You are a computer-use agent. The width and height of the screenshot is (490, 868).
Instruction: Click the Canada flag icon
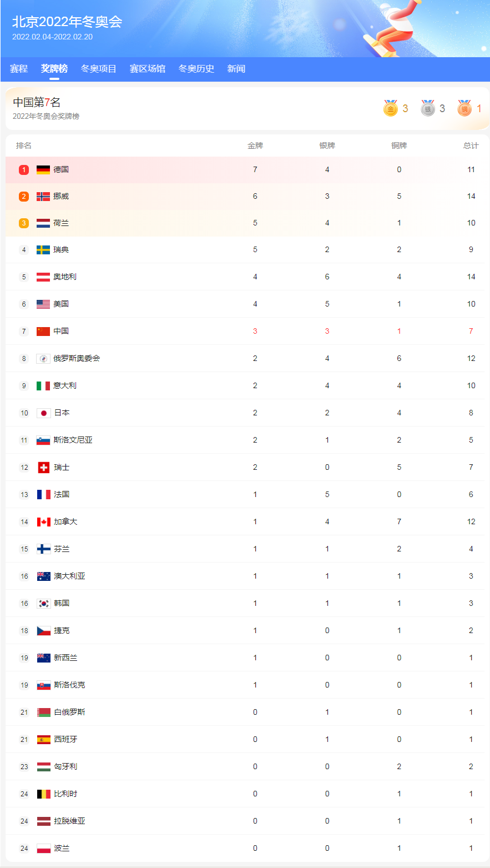[x=44, y=522]
